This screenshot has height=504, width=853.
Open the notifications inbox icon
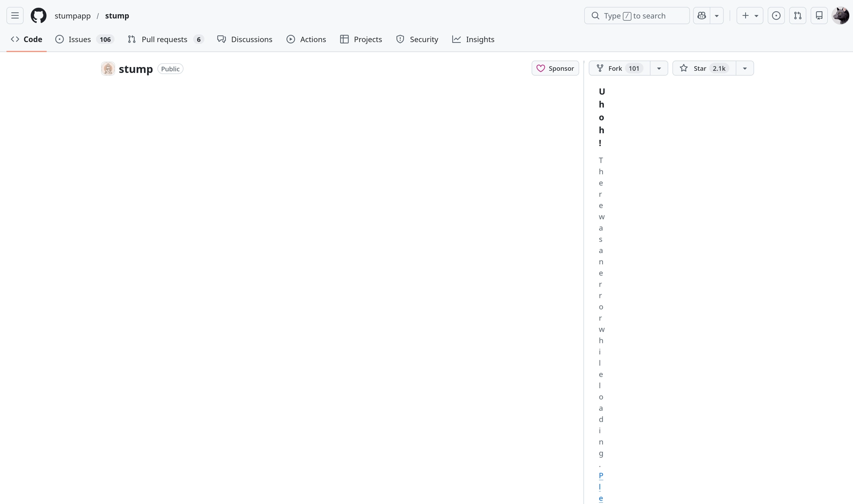click(819, 15)
